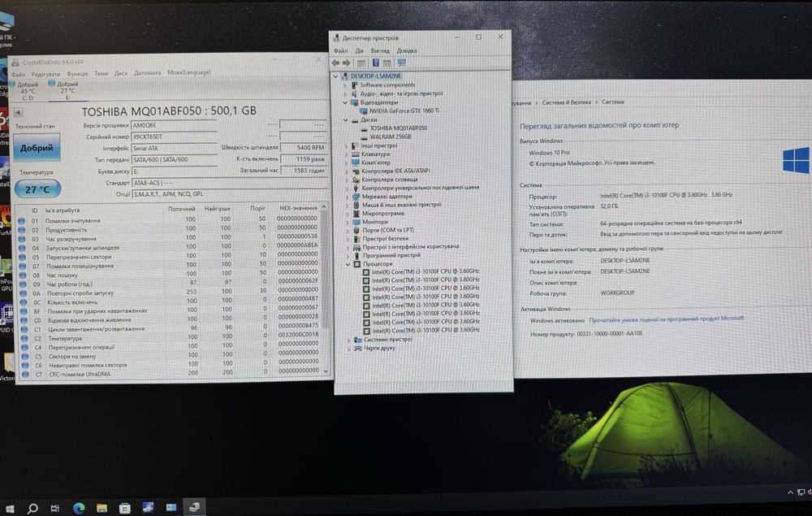Click the Контролери сховища icon

point(356,180)
